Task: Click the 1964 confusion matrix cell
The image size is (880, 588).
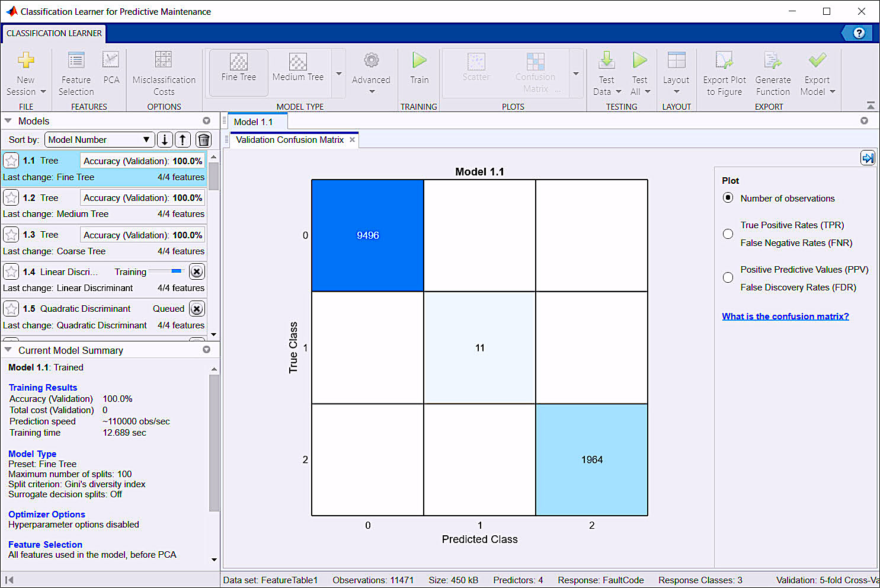Action: [591, 460]
